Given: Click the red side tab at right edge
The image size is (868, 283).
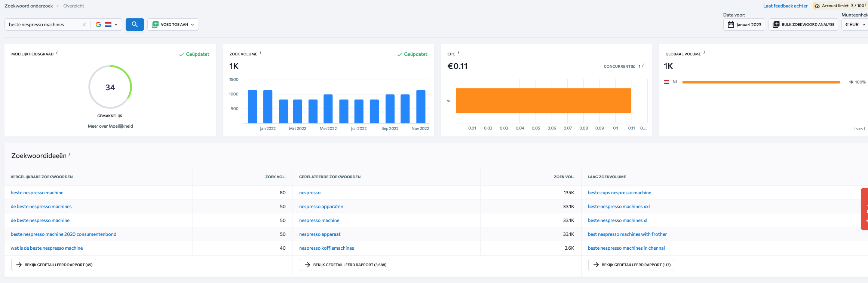Looking at the screenshot, I should tap(865, 209).
